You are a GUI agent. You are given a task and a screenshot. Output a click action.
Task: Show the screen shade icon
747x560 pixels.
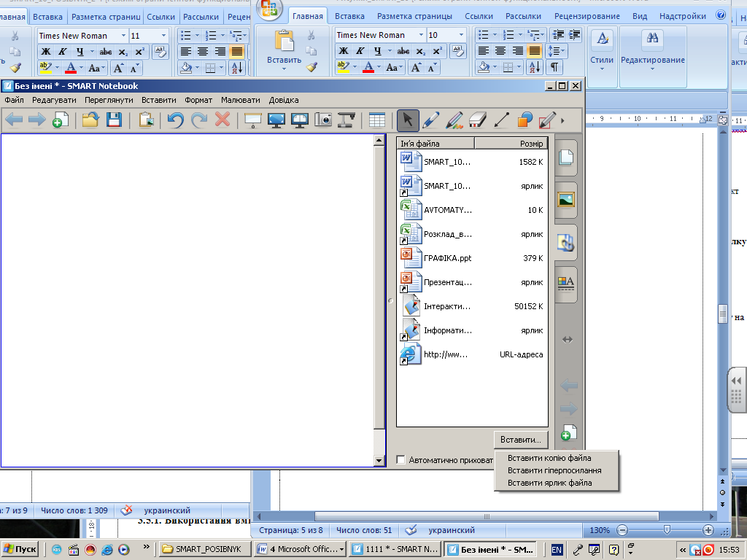tap(252, 120)
